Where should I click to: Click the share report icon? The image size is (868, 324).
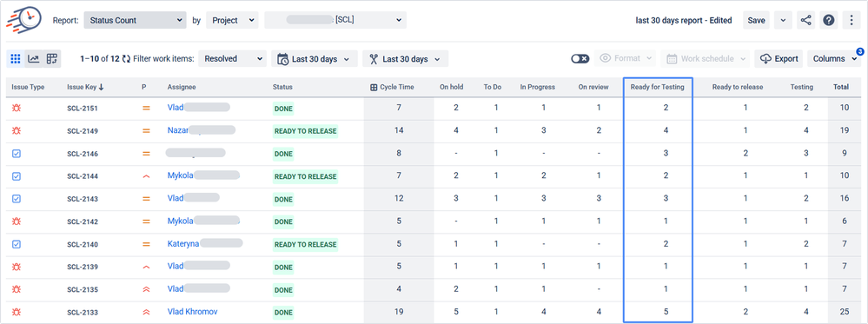click(806, 21)
